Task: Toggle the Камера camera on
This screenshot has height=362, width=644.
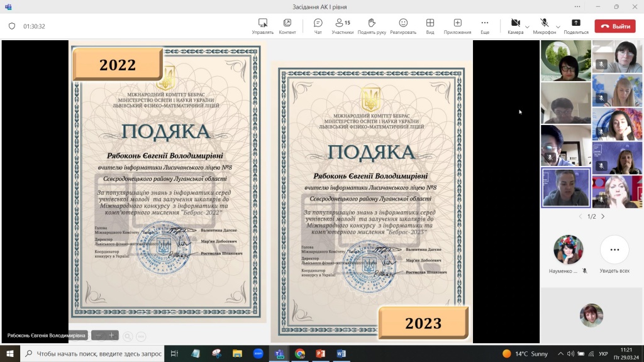Action: (514, 23)
